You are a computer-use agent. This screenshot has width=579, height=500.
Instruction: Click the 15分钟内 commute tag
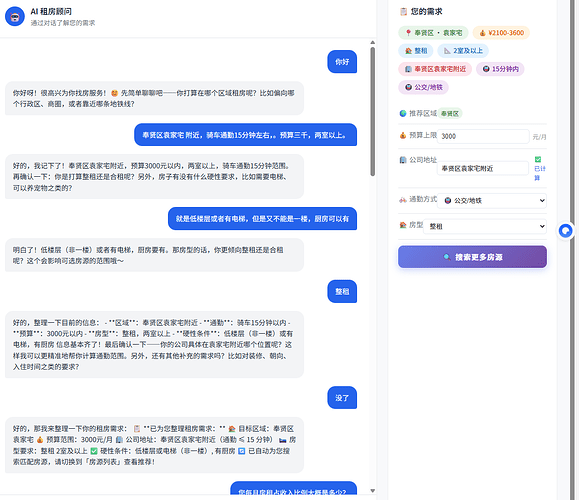point(500,69)
